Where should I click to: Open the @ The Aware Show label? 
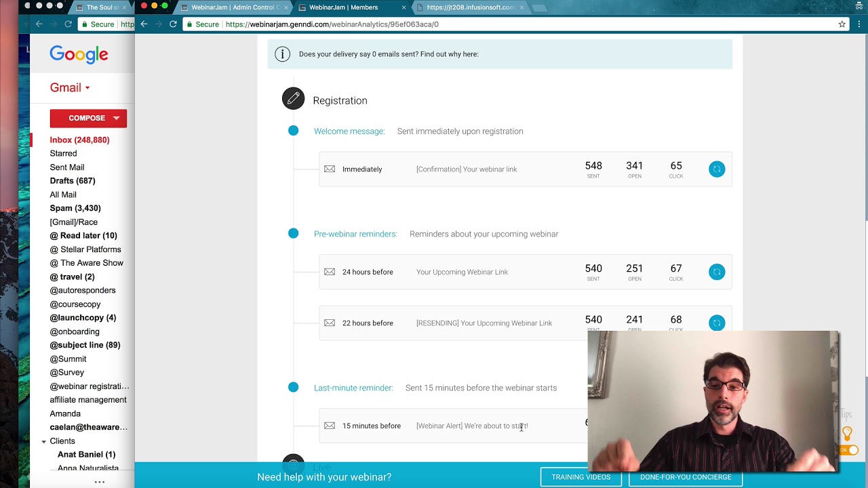click(x=87, y=263)
